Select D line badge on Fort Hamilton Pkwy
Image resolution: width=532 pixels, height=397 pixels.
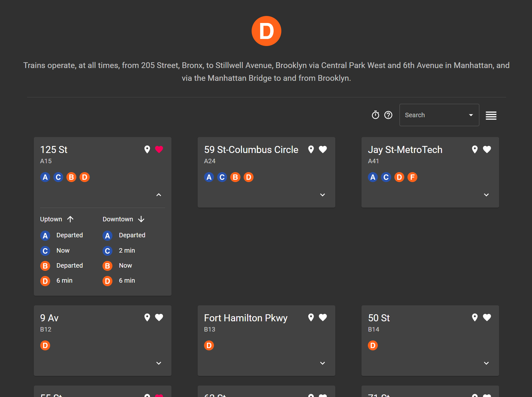pos(209,346)
